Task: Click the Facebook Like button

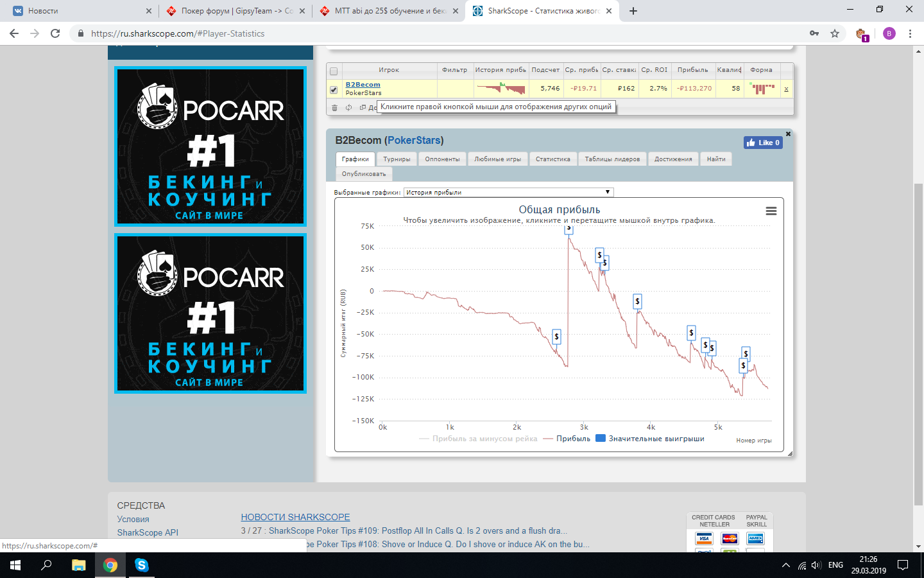Action: 763,143
